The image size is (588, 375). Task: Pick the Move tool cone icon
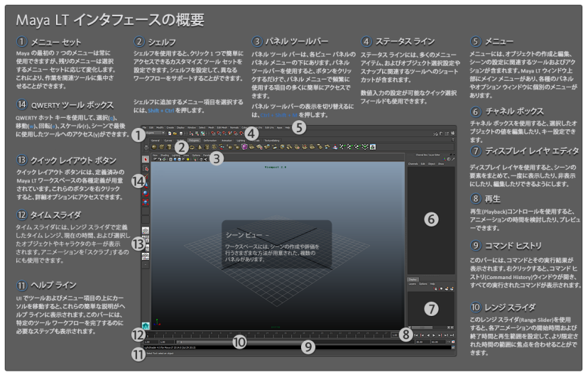[146, 185]
